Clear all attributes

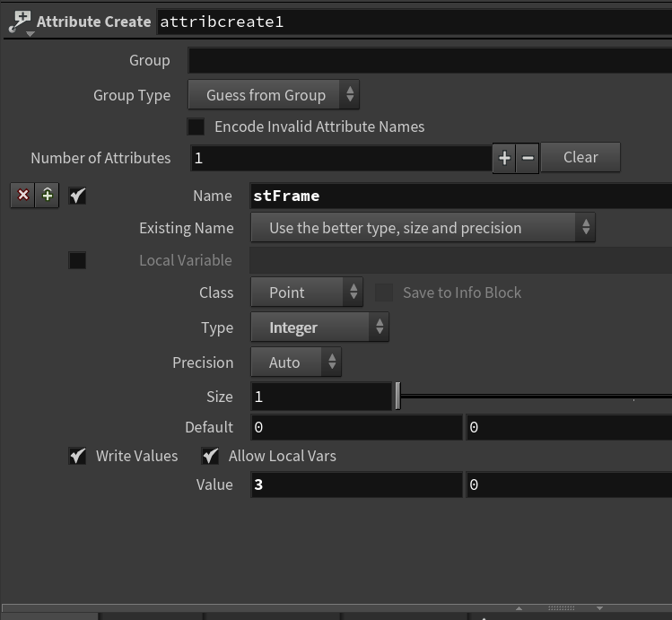[x=580, y=157]
